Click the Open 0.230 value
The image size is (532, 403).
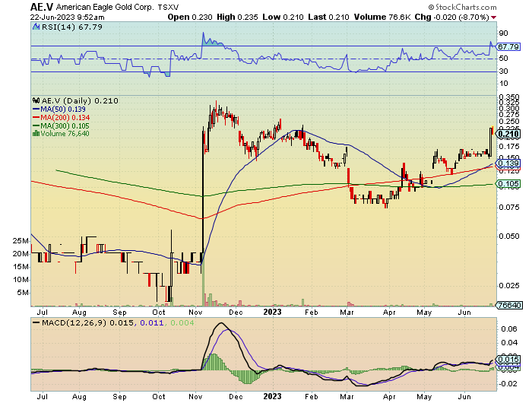tap(190, 17)
